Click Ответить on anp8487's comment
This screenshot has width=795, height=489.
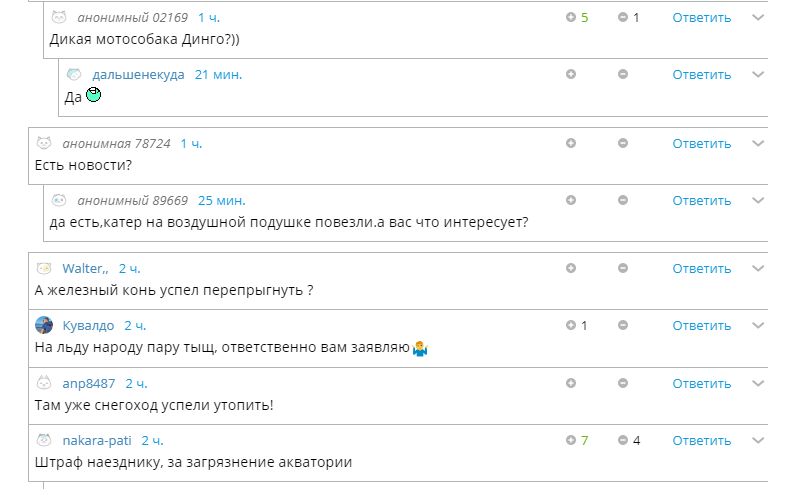pyautogui.click(x=702, y=383)
